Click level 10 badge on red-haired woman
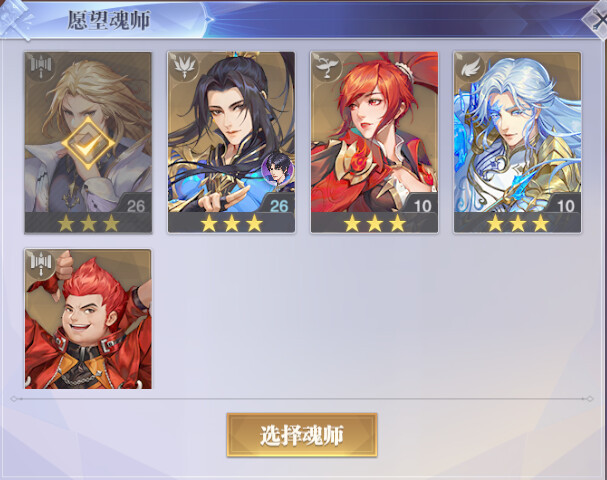The height and width of the screenshot is (480, 607). pyautogui.click(x=422, y=206)
